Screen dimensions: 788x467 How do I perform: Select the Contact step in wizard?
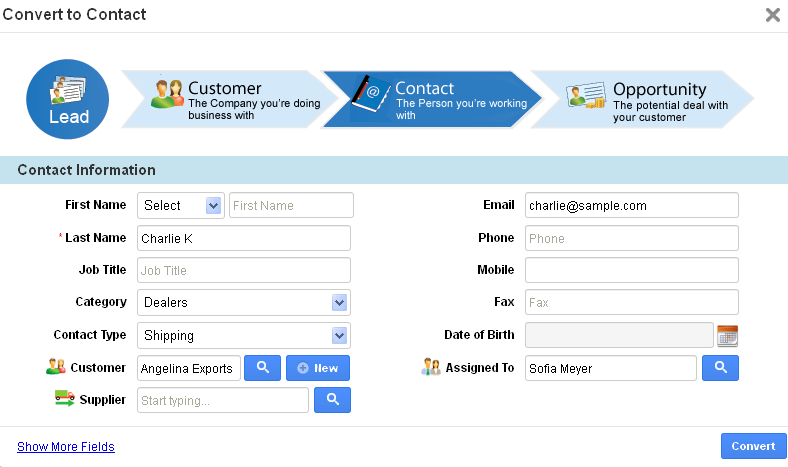430,99
